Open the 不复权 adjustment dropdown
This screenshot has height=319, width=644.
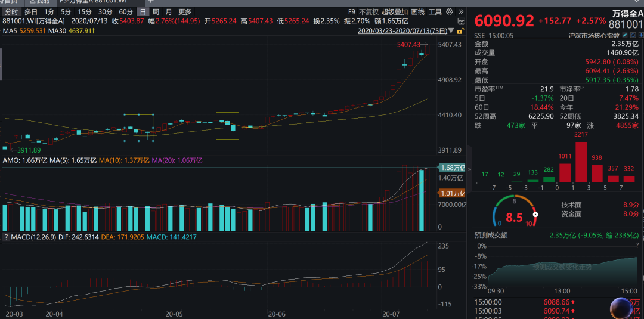[x=369, y=11]
